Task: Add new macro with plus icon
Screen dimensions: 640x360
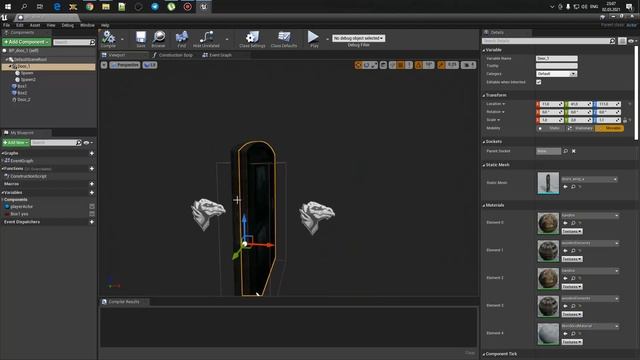Action: point(91,184)
